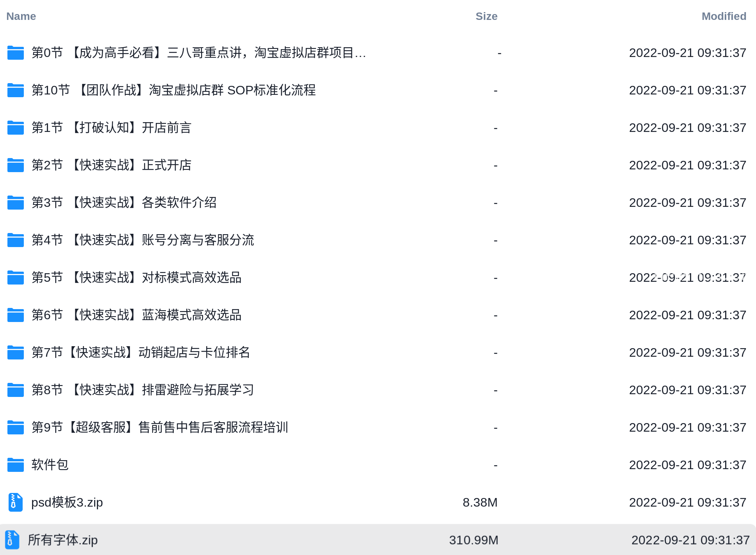Open the 软件包 folder name
Image resolution: width=756 pixels, height=555 pixels.
point(50,465)
